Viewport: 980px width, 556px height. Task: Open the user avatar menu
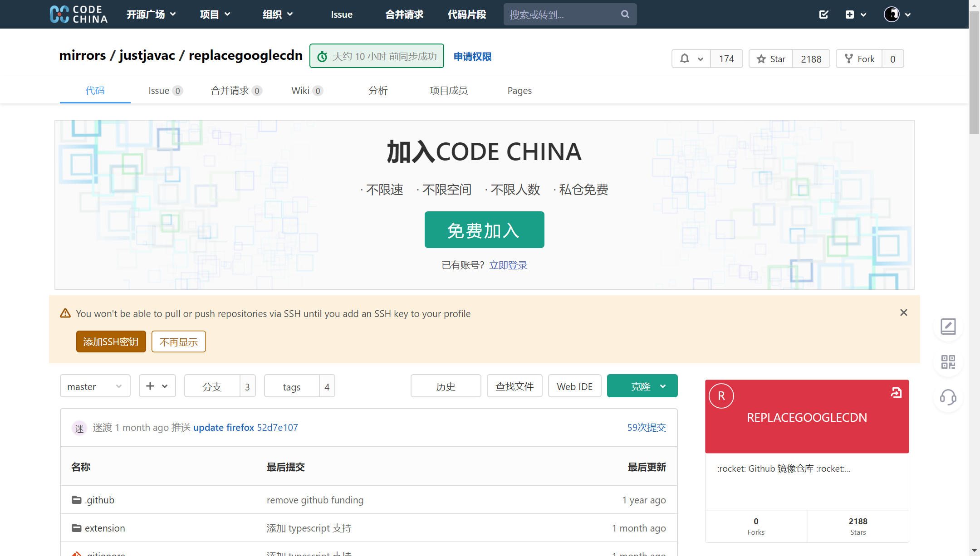pyautogui.click(x=897, y=15)
